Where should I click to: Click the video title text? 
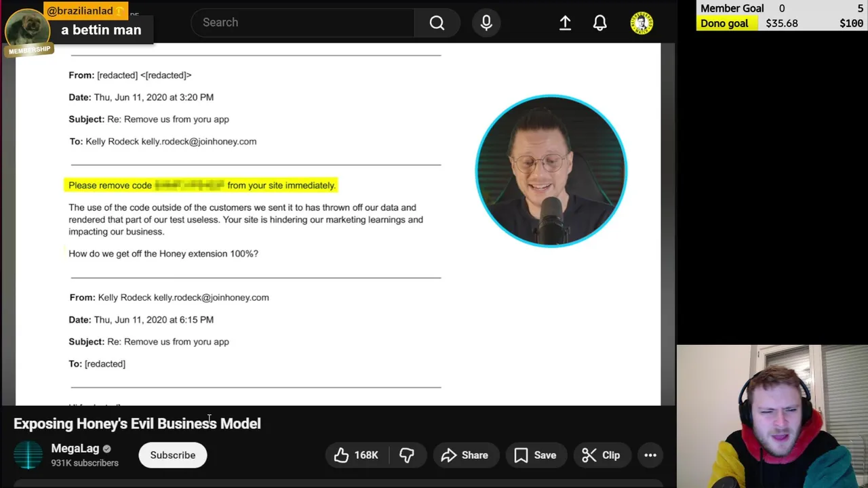pos(137,424)
